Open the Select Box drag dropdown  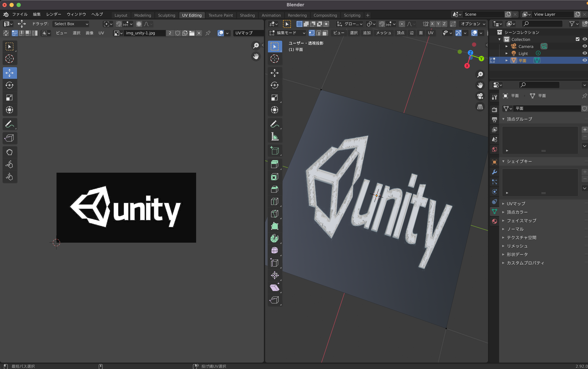[x=71, y=24]
